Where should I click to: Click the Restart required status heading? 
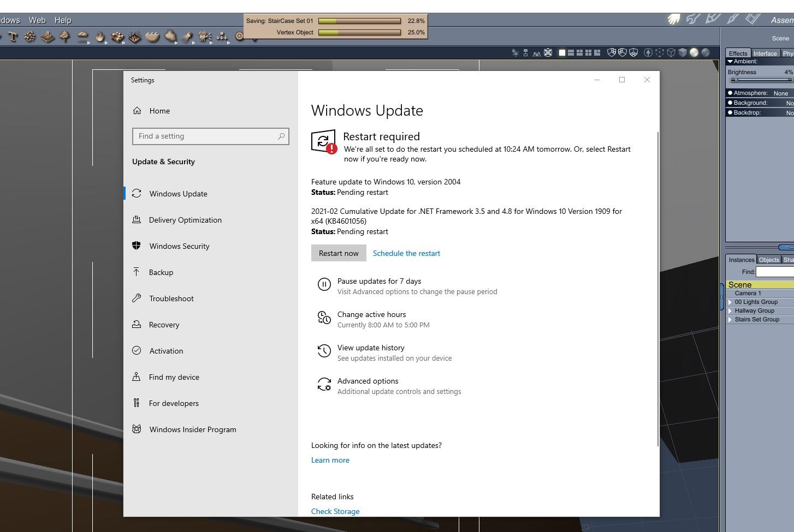(x=381, y=136)
